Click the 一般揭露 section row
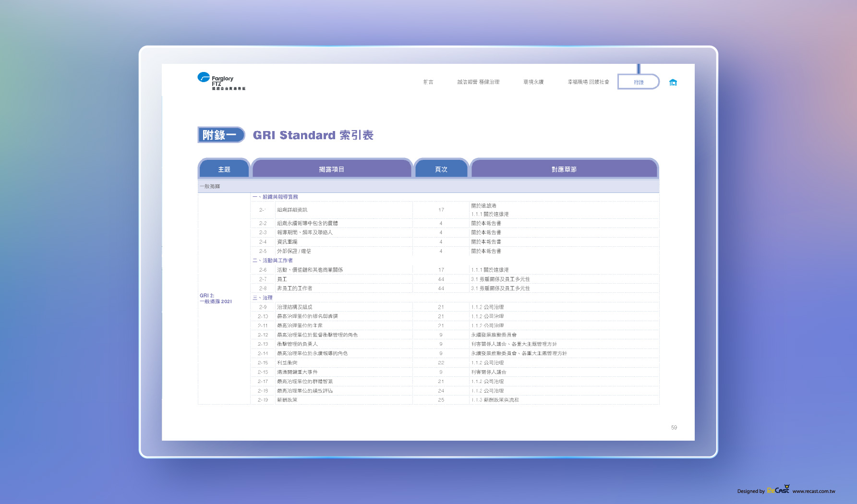The width and height of the screenshot is (857, 504). coord(428,186)
